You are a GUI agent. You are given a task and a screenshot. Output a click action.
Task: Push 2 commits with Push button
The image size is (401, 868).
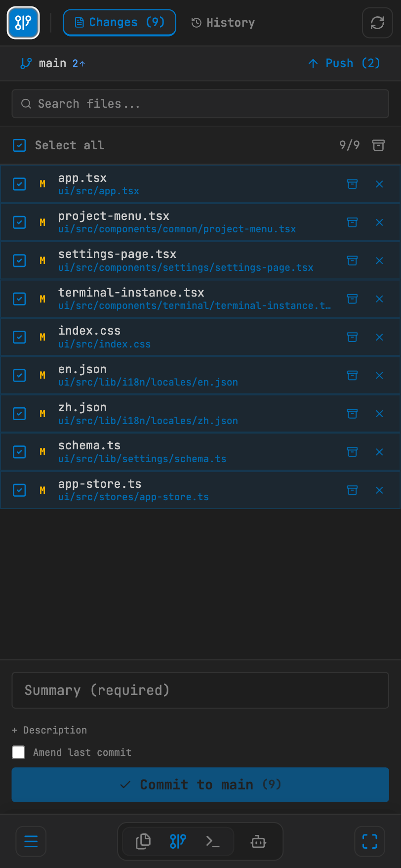[344, 63]
